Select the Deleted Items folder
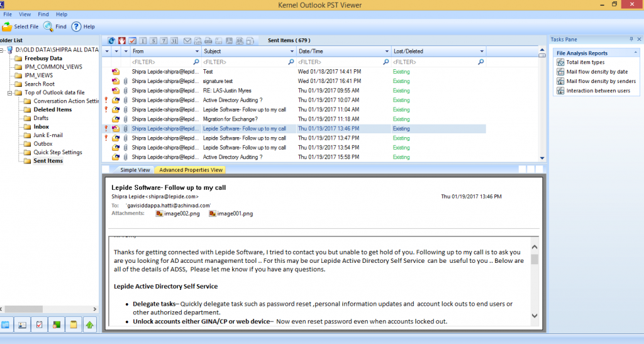This screenshot has width=644, height=344. 53,109
